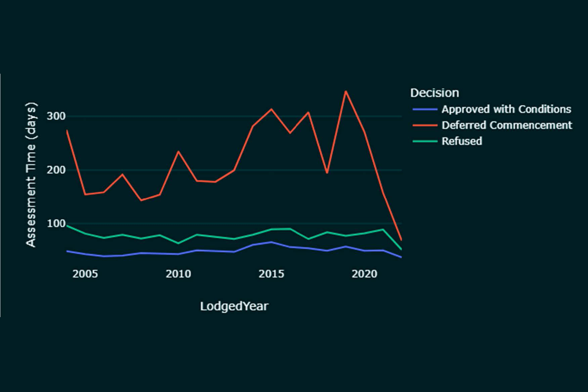The width and height of the screenshot is (588, 392).
Task: Toggle the Refused legend label
Action: pyautogui.click(x=462, y=141)
